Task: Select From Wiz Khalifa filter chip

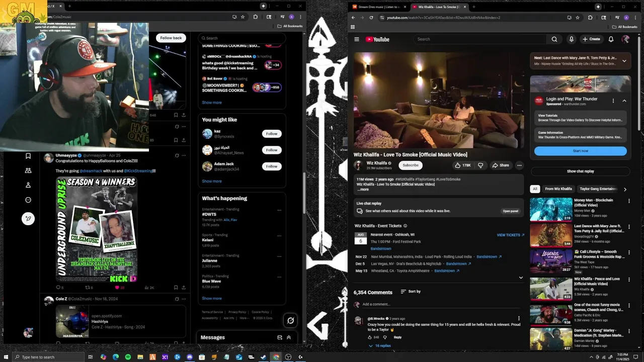Action: point(558,189)
